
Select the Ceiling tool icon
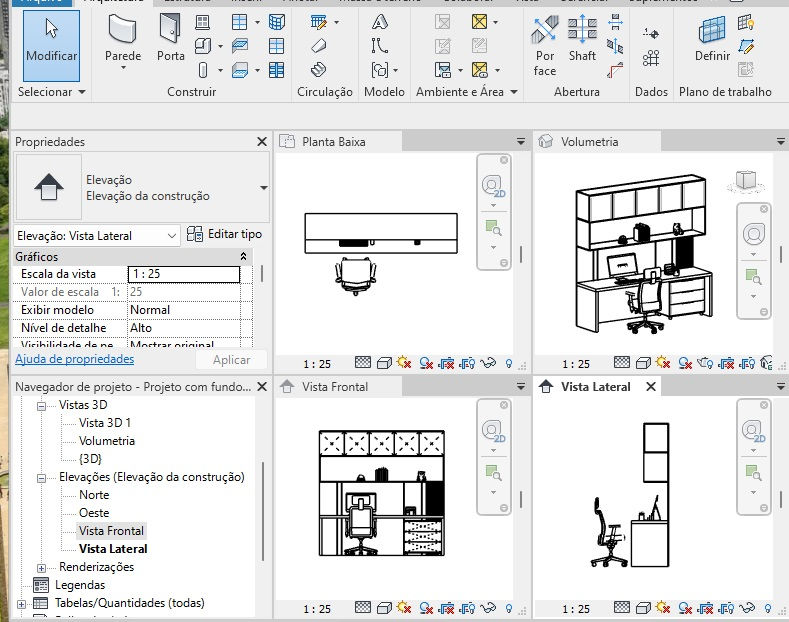tap(240, 46)
